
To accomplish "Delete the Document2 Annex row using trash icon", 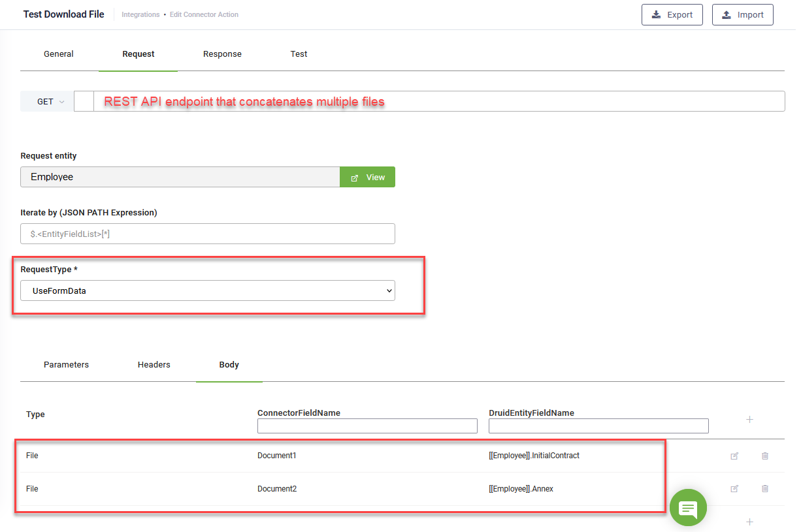I will 765,489.
